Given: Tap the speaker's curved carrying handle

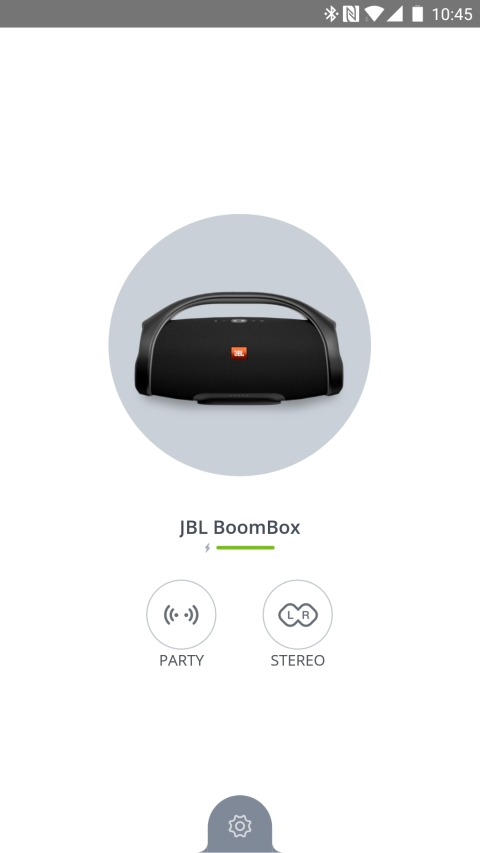Looking at the screenshot, I should point(239,301).
